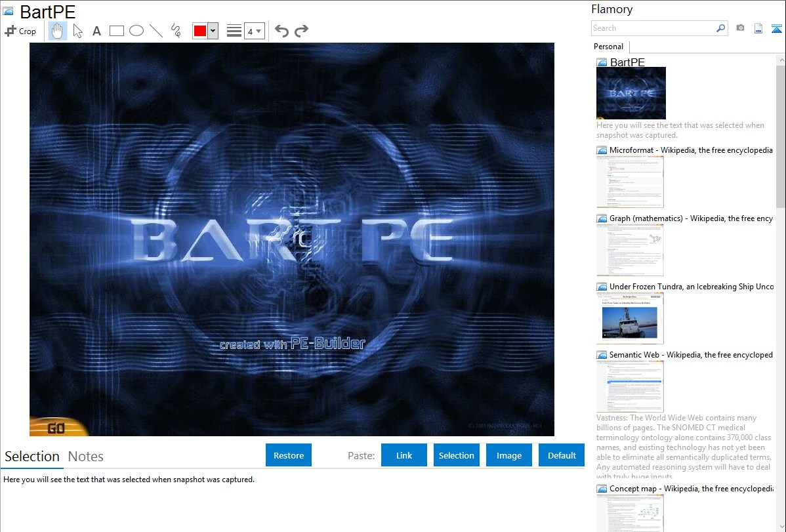Image resolution: width=786 pixels, height=532 pixels.
Task: Click the red color swatch
Action: tap(200, 31)
